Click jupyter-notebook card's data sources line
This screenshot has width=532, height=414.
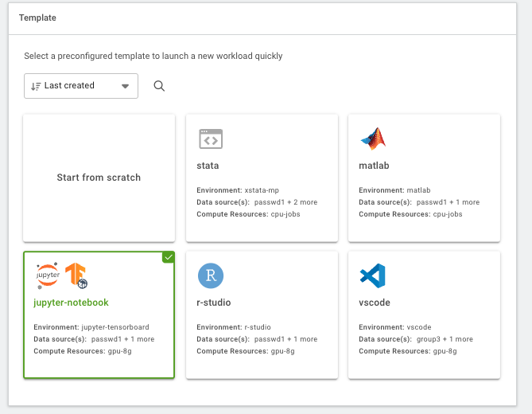coord(94,339)
